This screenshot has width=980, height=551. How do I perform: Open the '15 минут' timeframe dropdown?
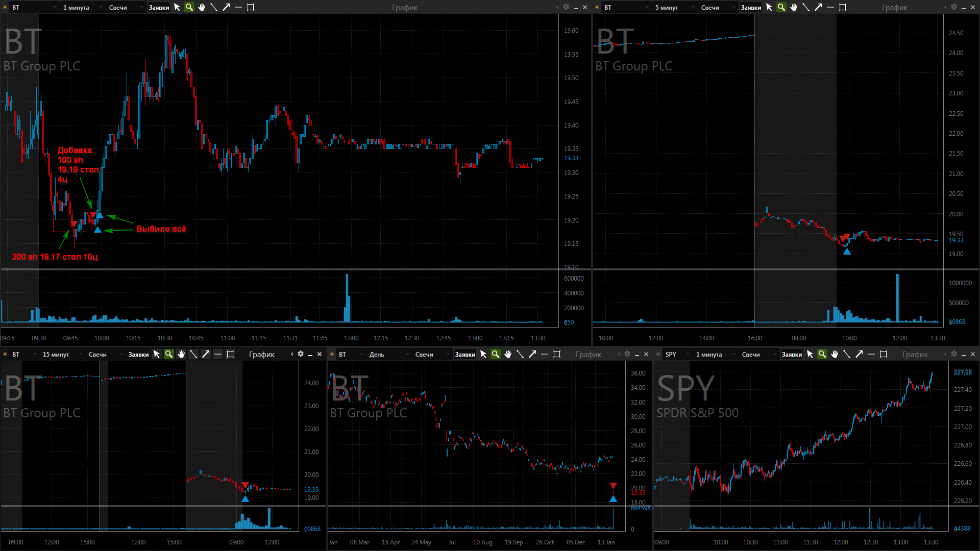point(61,354)
